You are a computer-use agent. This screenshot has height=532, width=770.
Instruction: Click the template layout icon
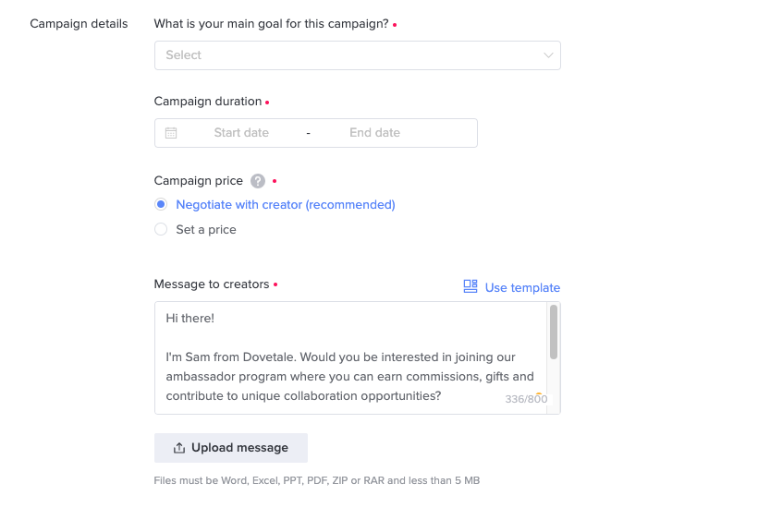pos(471,286)
